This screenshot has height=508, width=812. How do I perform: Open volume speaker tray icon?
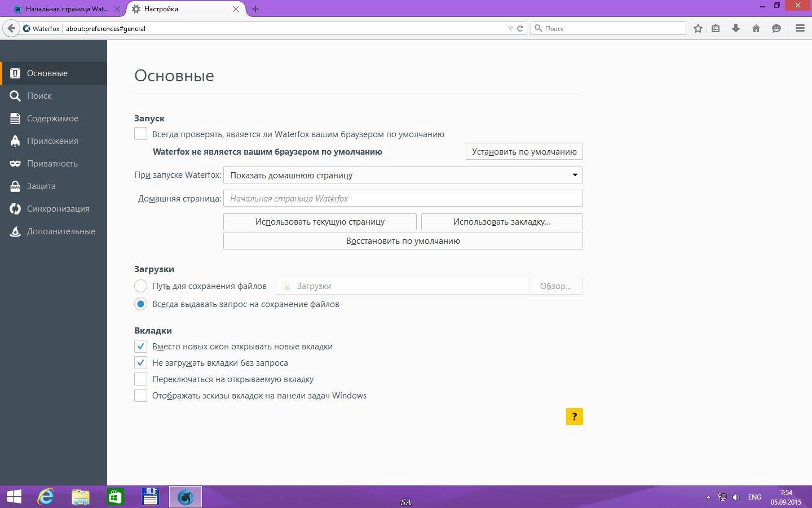[736, 497]
